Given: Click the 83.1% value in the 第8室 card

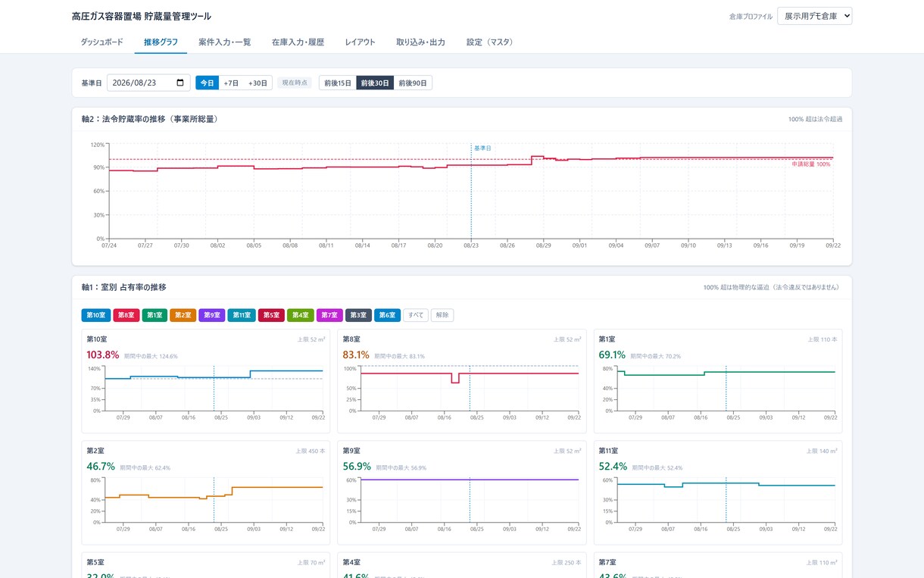Looking at the screenshot, I should [x=356, y=355].
